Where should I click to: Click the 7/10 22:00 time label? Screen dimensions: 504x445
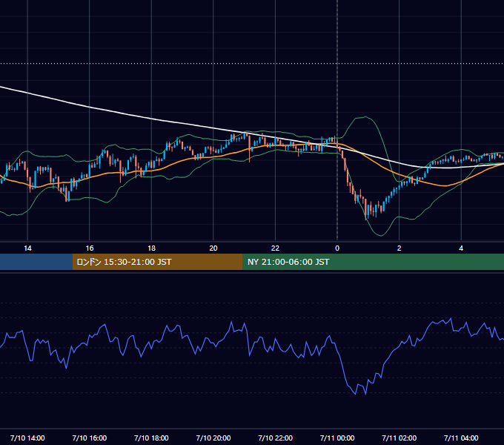[x=276, y=438]
